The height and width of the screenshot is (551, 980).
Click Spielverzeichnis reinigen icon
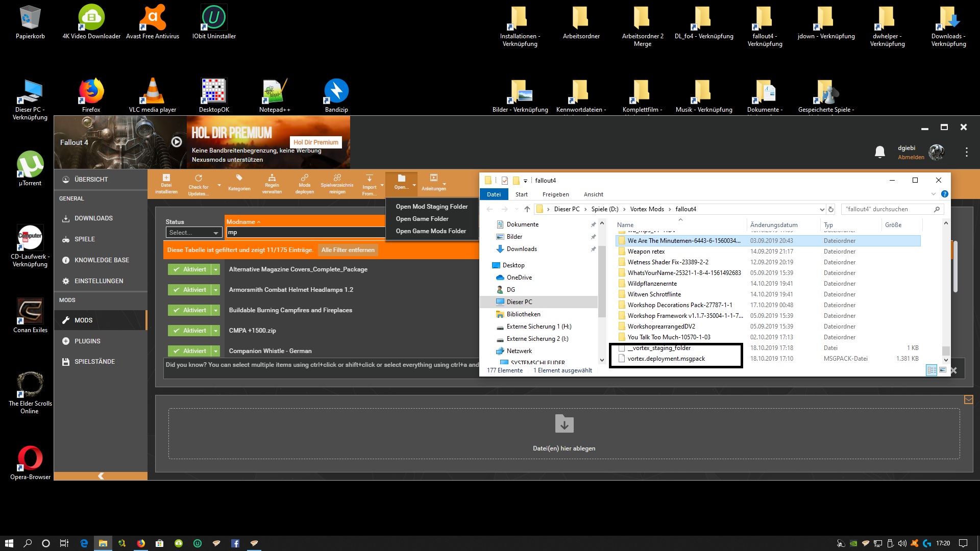tap(337, 178)
